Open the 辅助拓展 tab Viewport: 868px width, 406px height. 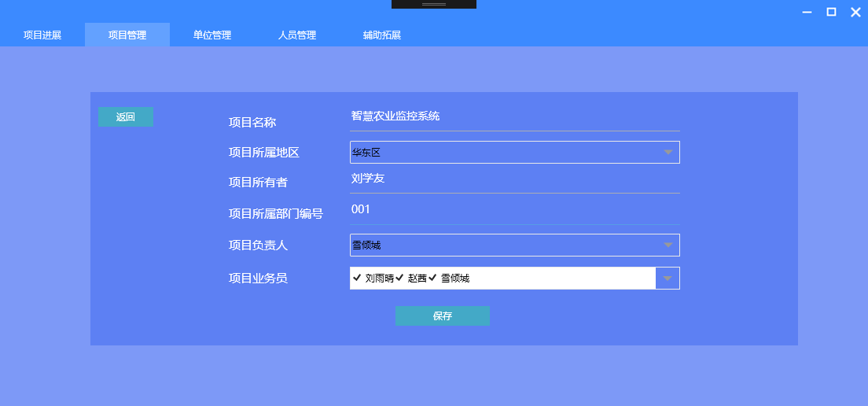coord(382,35)
